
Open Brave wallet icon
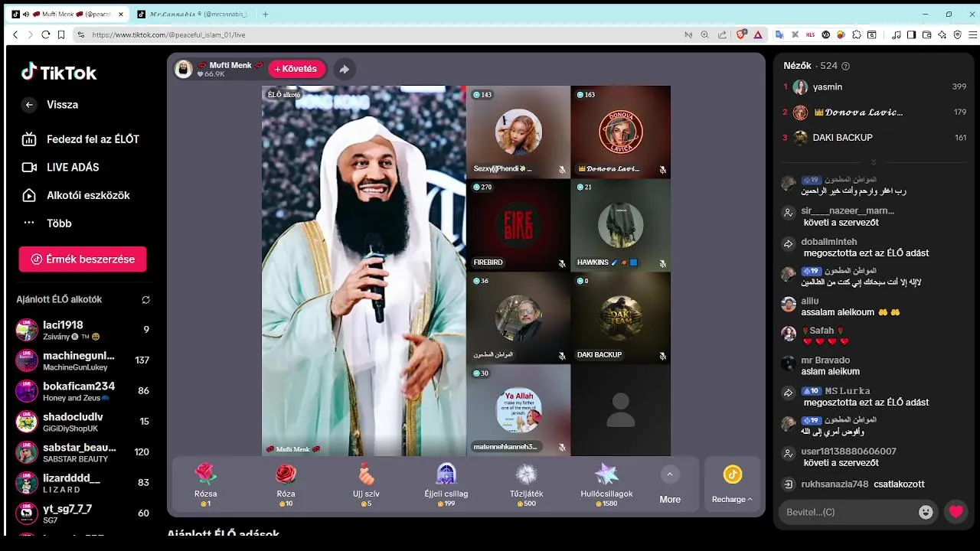pos(927,34)
